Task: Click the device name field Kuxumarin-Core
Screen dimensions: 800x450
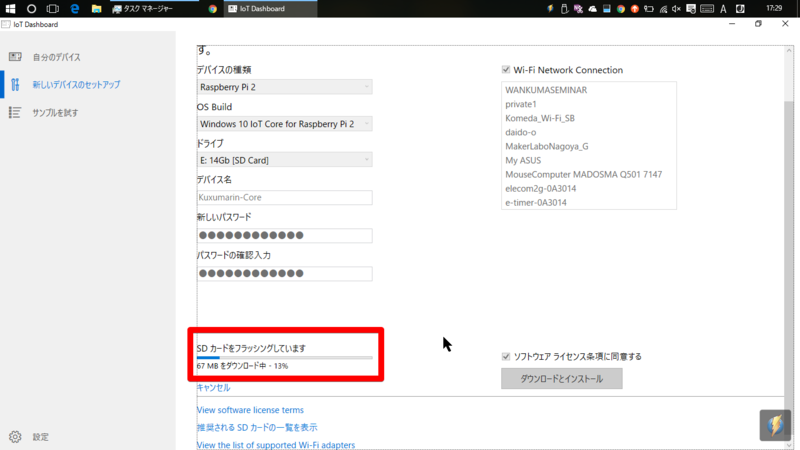Action: (x=285, y=197)
